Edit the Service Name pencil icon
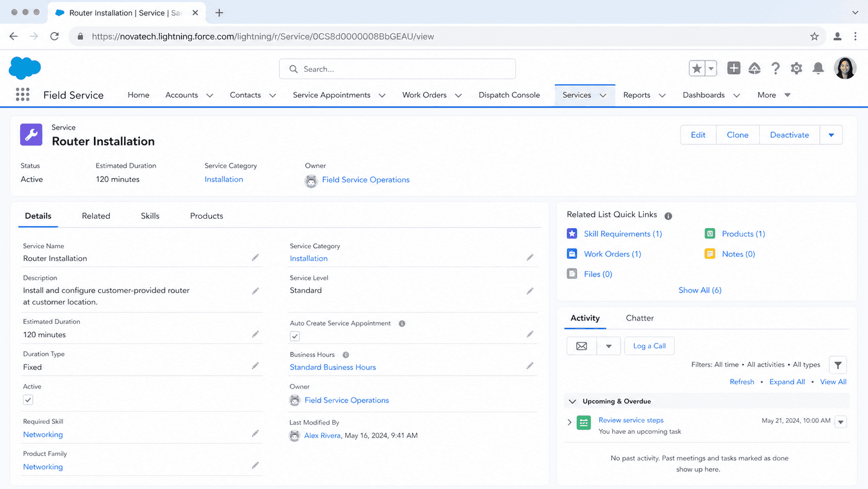 click(x=255, y=258)
